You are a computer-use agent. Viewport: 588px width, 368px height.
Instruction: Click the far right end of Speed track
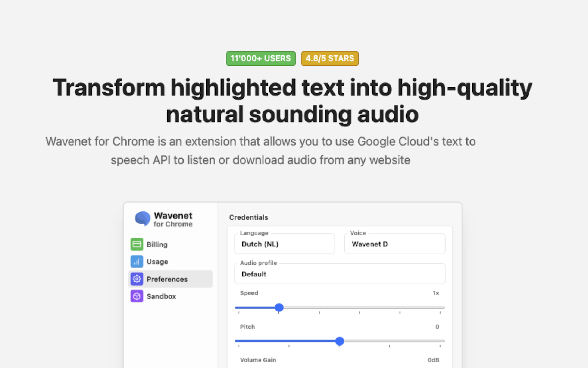tap(443, 308)
